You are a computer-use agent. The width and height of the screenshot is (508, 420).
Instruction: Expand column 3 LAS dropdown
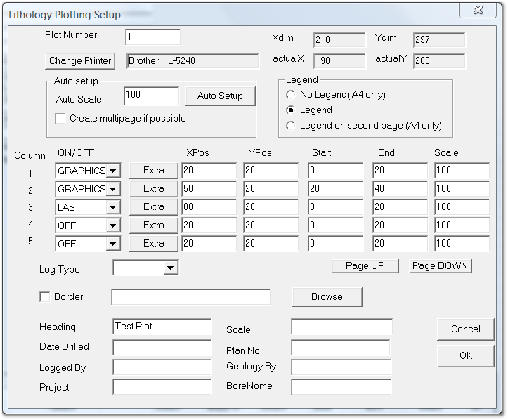coord(113,206)
